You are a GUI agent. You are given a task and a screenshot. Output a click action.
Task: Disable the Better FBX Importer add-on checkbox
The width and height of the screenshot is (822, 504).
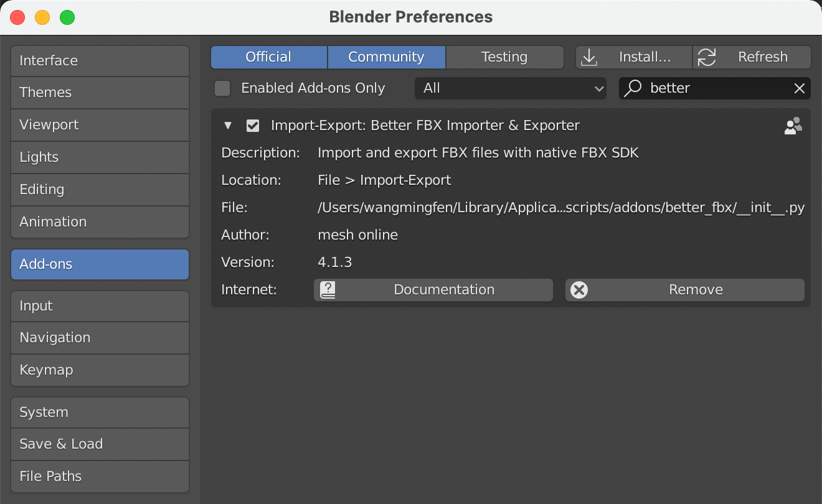pos(253,125)
